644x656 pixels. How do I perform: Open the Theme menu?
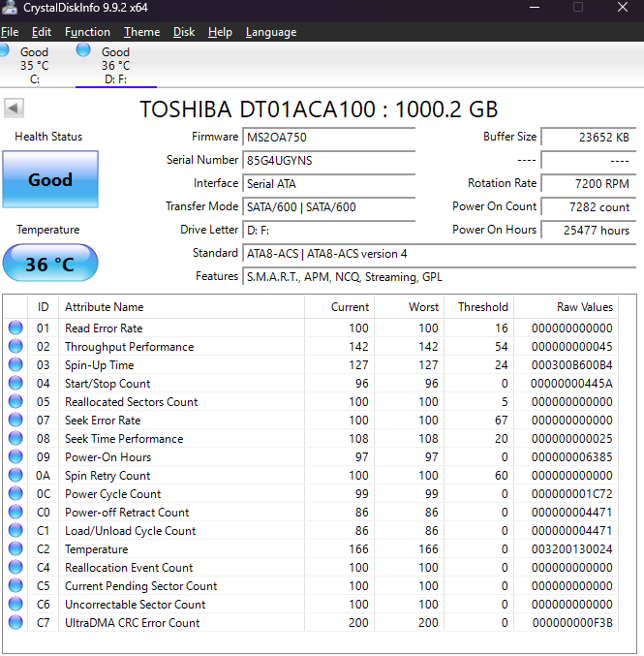tap(141, 32)
